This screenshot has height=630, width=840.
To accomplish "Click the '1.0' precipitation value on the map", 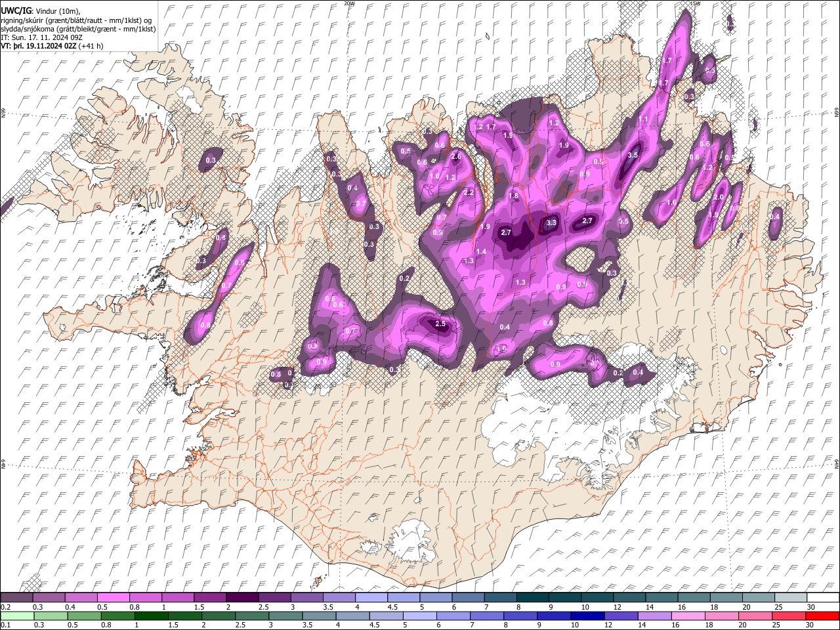I will [434, 177].
